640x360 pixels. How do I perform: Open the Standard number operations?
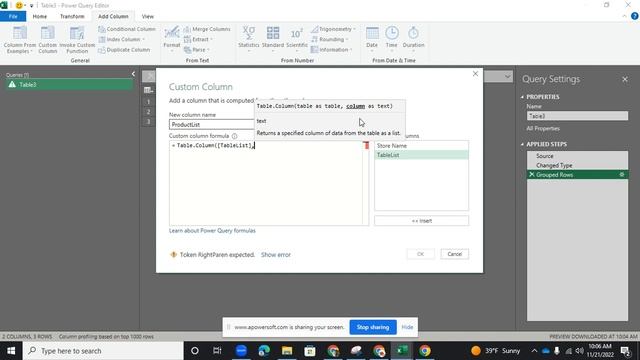[273, 39]
